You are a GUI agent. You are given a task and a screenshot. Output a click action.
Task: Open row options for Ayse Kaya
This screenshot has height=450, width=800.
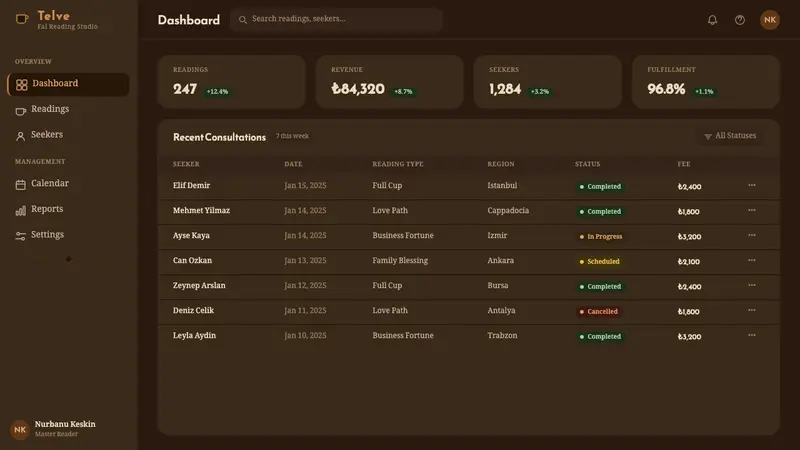(x=752, y=235)
